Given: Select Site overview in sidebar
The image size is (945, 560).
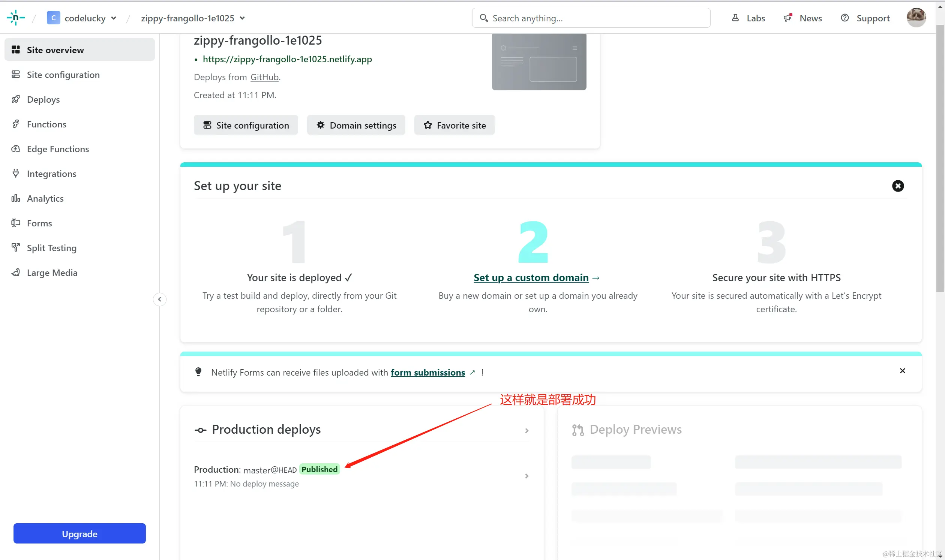Looking at the screenshot, I should coord(79,50).
